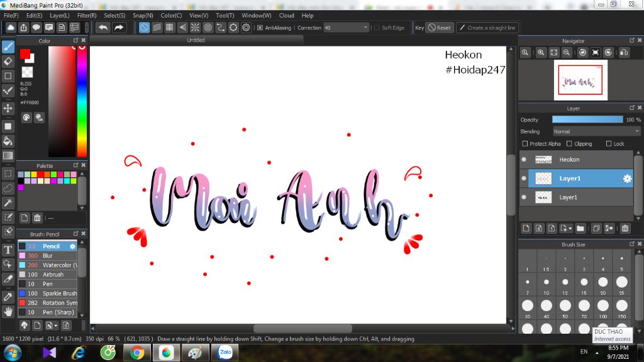Open the Select menu
This screenshot has width=644, height=362.
[114, 16]
